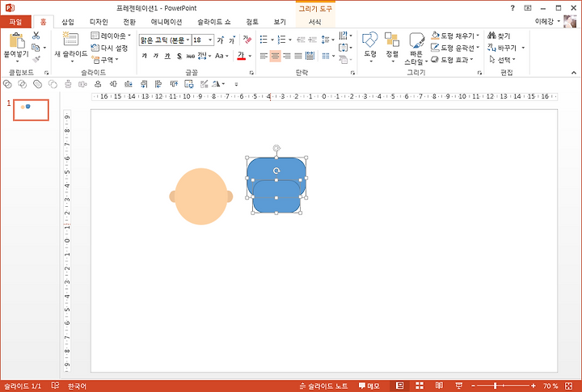Click the zoom out minus button

tap(473, 386)
